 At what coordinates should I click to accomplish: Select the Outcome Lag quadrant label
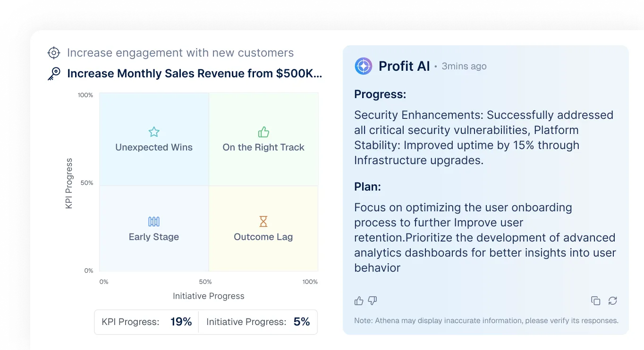(263, 237)
